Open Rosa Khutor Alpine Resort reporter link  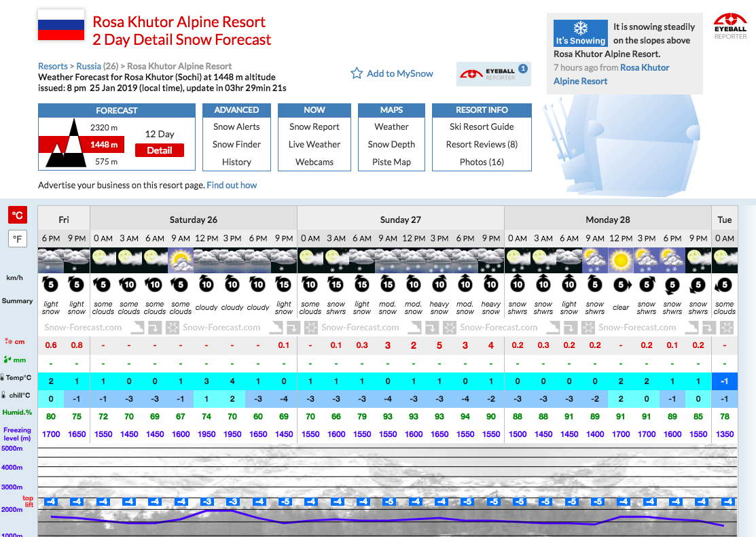point(611,74)
